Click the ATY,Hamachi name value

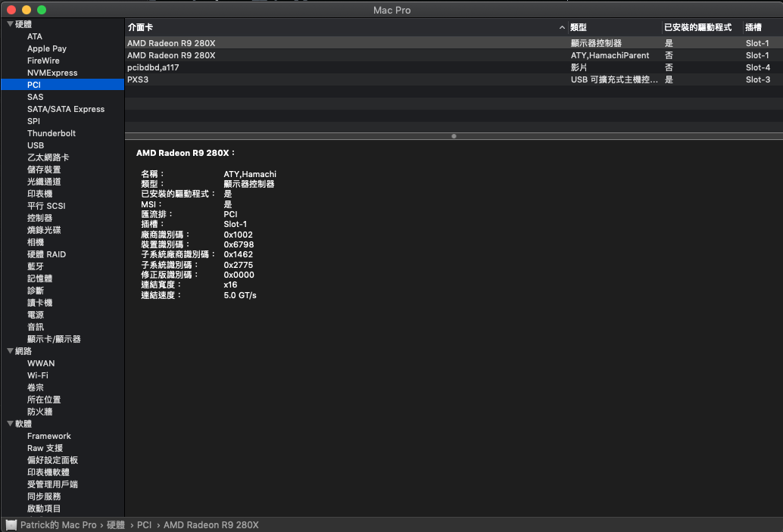click(x=250, y=173)
